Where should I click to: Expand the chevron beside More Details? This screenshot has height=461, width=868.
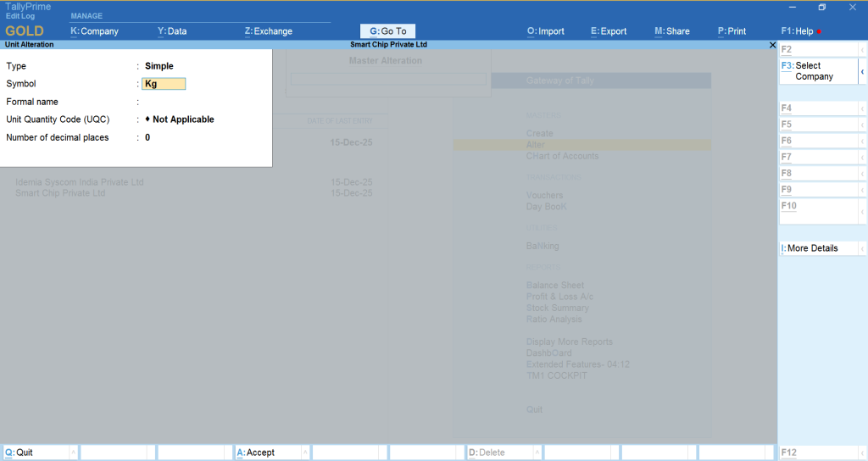point(862,248)
